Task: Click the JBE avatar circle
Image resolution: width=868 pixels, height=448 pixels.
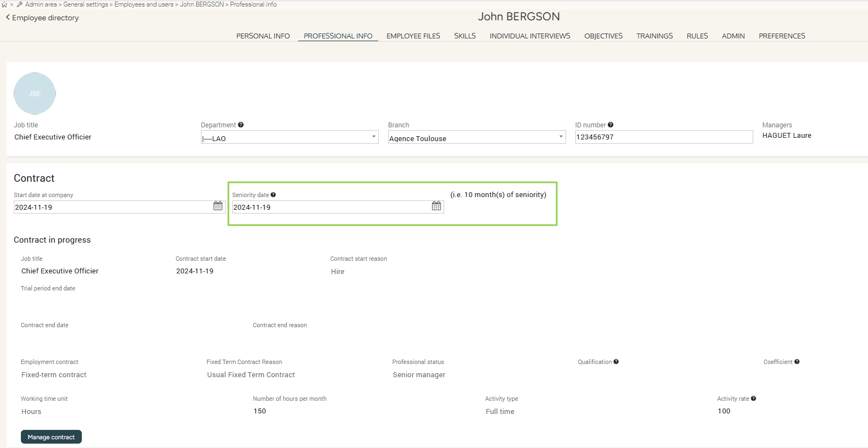Action: 35,94
